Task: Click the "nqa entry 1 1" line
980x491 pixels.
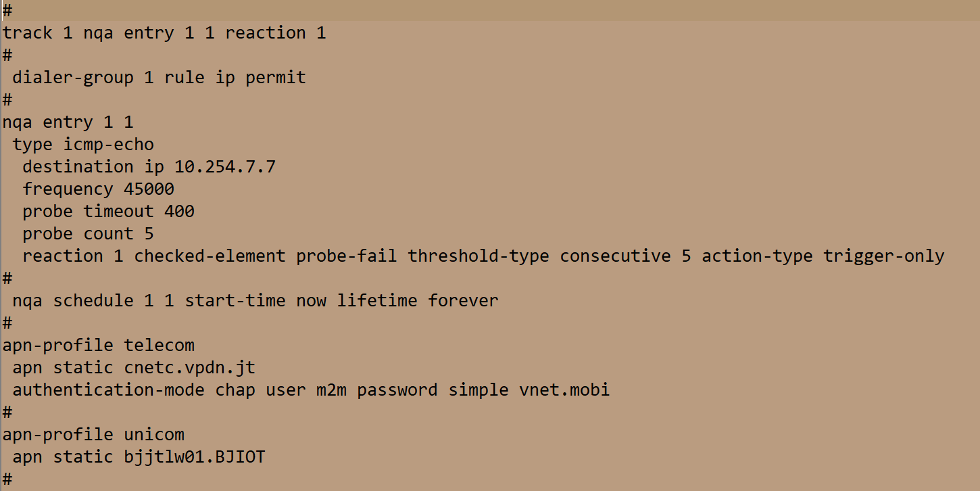Action: [x=68, y=122]
